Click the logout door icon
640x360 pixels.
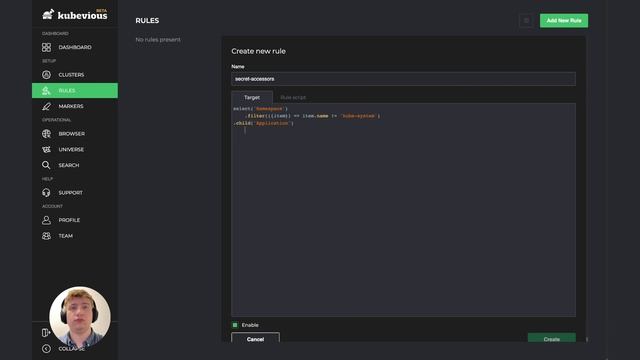point(46,333)
